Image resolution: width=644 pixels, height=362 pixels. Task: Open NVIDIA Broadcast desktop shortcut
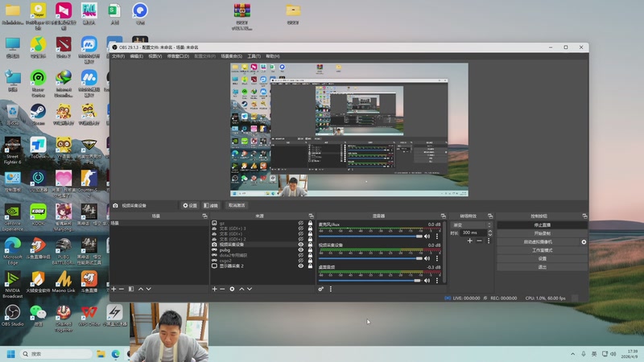click(12, 285)
